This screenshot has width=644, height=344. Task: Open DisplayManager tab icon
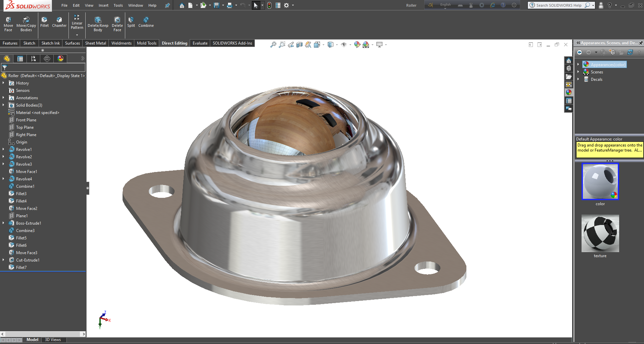point(60,59)
